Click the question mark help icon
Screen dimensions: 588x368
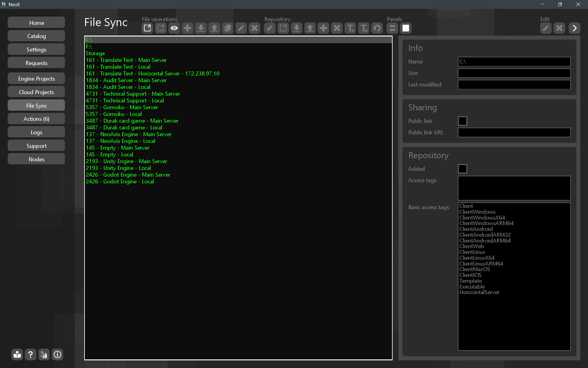[x=31, y=355]
